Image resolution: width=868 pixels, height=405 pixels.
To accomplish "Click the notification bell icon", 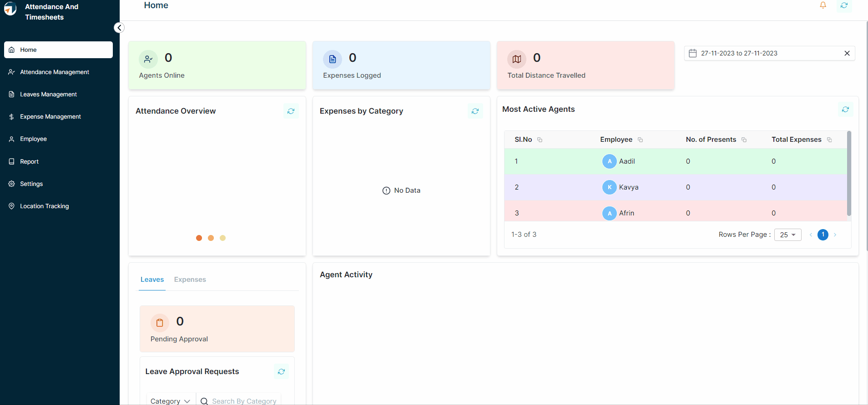I will point(823,5).
